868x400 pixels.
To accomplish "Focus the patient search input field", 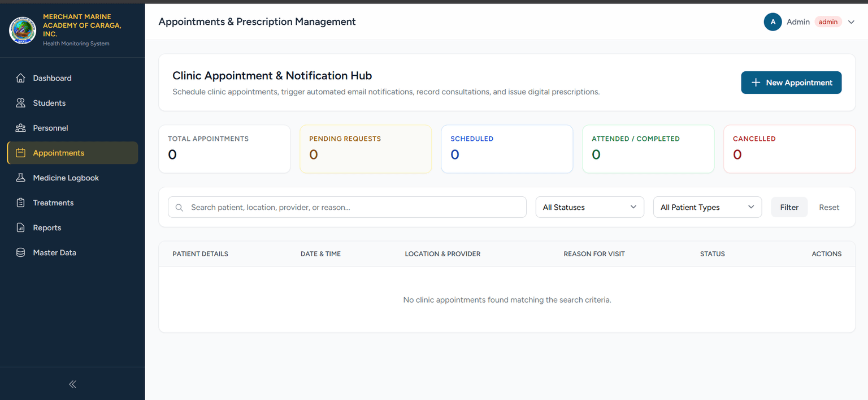I will pos(347,207).
